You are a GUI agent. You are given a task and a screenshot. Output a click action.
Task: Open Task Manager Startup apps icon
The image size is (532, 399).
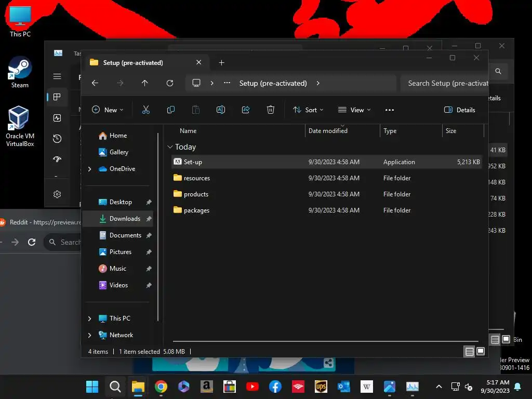pos(57,159)
